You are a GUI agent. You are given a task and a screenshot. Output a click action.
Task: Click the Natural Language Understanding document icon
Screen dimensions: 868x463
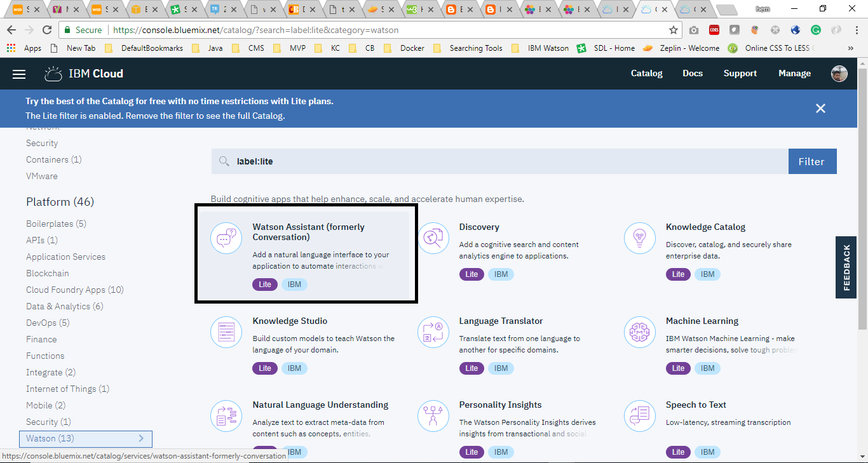(x=226, y=416)
